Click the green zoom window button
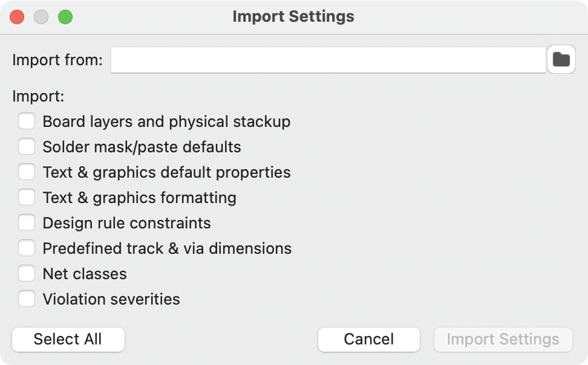The image size is (588, 365). point(67,16)
